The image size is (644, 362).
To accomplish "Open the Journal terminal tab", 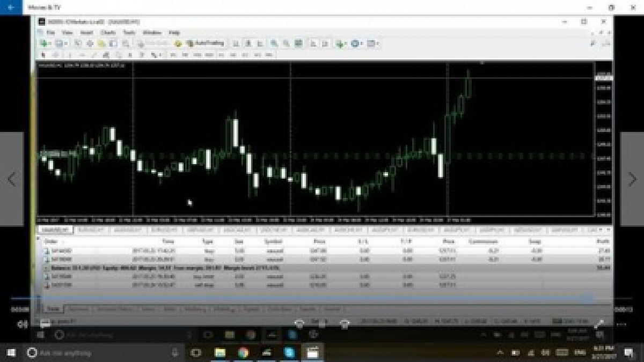I will pos(332,309).
